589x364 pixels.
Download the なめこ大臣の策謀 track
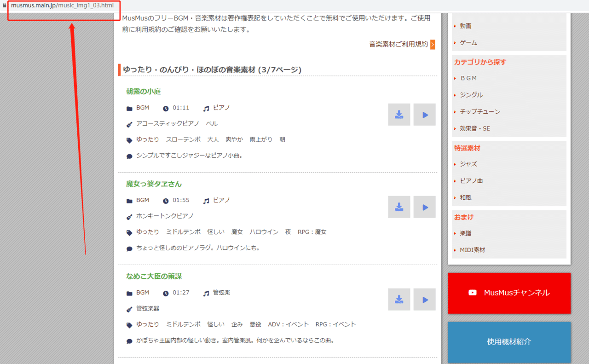coord(398,299)
